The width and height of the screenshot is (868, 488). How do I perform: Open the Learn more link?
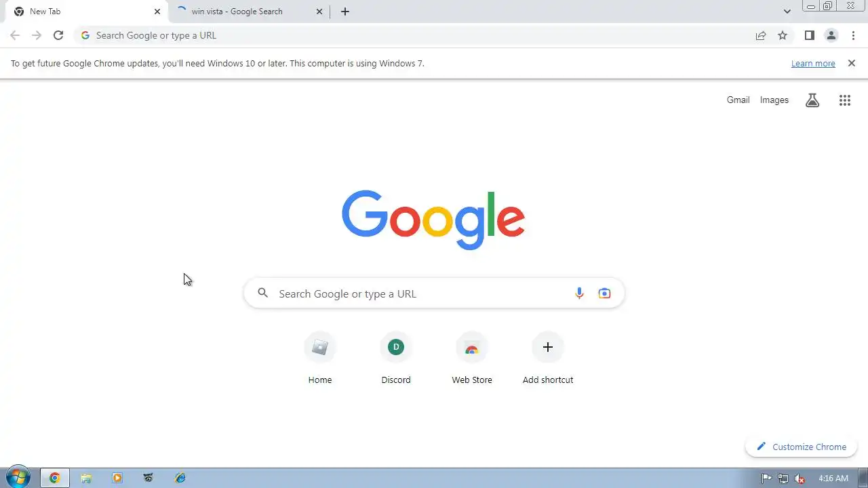click(813, 64)
